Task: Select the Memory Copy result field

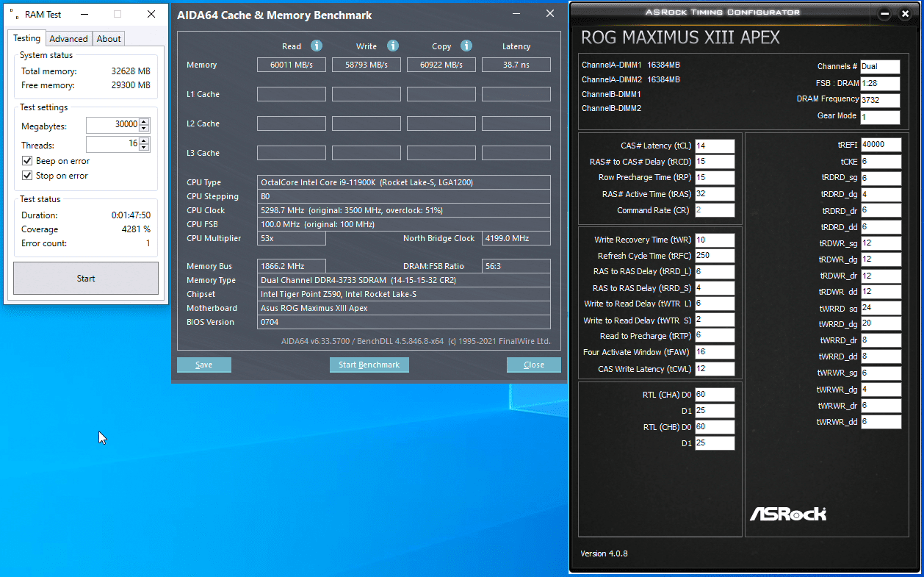Action: pyautogui.click(x=441, y=65)
